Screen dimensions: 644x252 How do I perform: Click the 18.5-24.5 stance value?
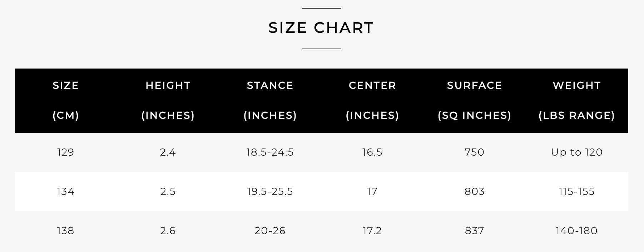coord(270,152)
